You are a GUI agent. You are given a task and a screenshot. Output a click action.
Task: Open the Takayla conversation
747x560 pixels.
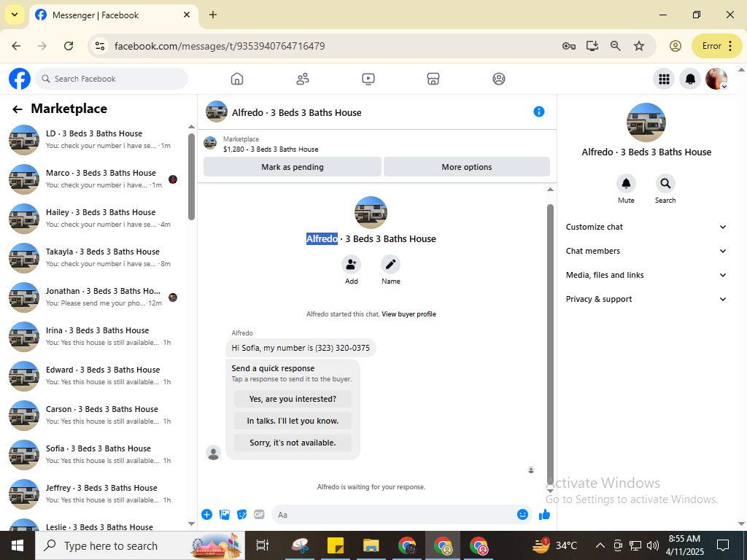pos(96,257)
